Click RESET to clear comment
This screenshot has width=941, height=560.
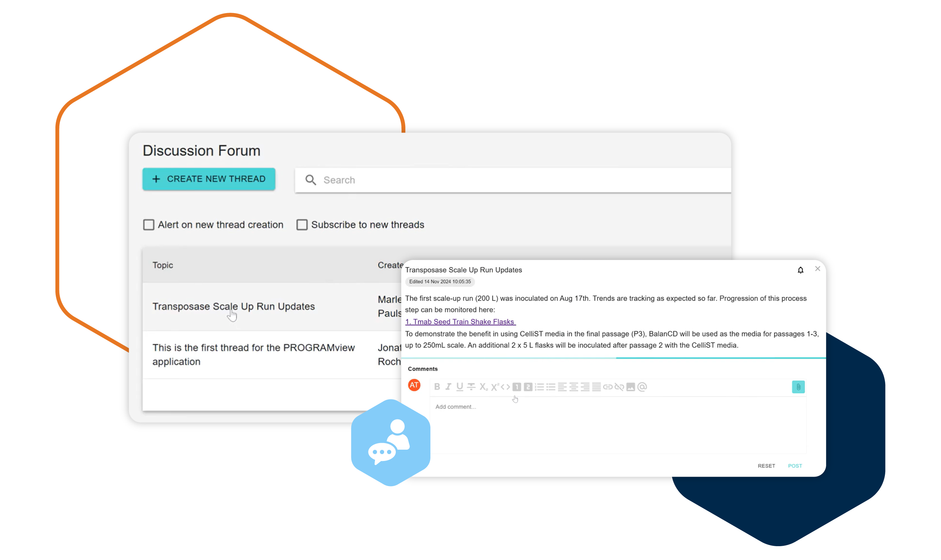click(x=766, y=465)
